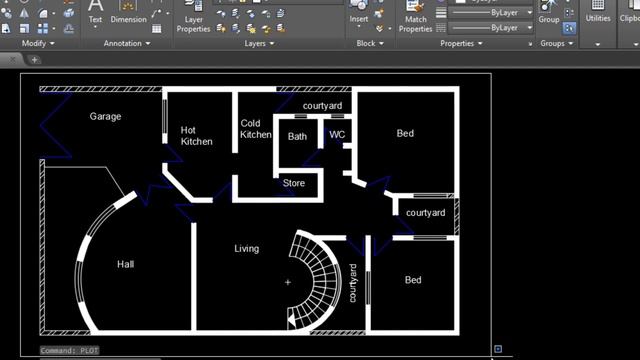Click the linetype icon in Properties

click(x=441, y=28)
